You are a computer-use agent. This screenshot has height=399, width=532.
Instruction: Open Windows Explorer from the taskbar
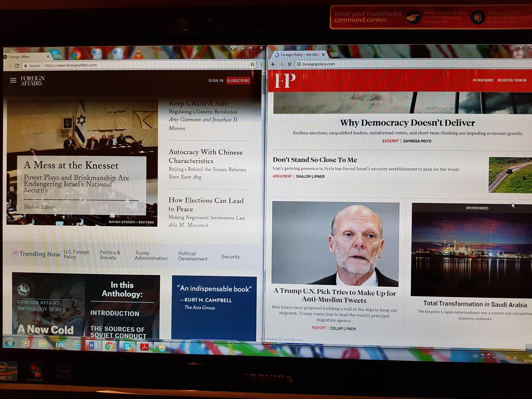[43, 344]
